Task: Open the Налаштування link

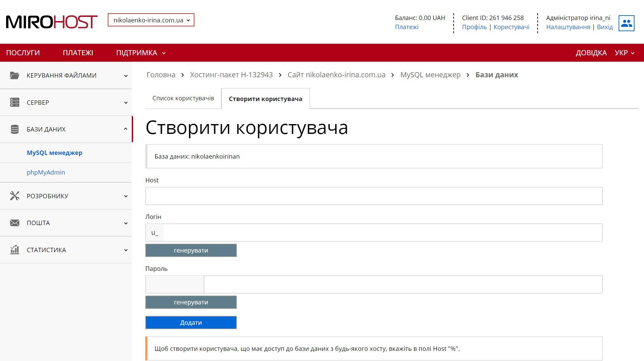Action: (568, 27)
